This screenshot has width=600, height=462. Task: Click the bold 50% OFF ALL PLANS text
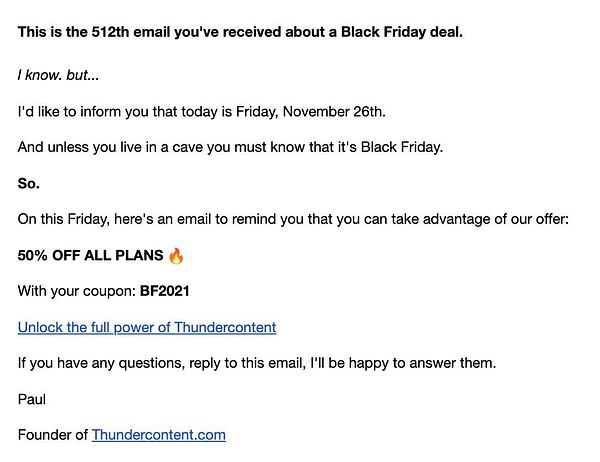click(x=90, y=256)
